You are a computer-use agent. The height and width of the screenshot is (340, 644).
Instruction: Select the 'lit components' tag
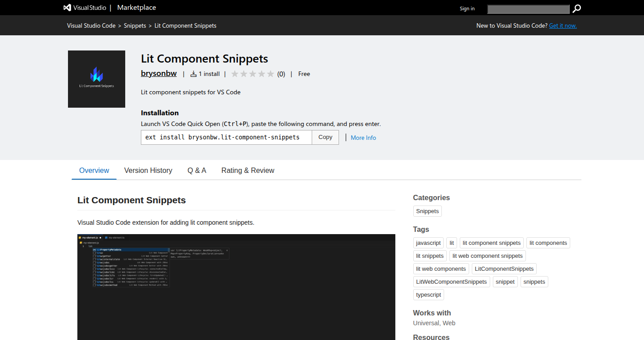pos(548,243)
